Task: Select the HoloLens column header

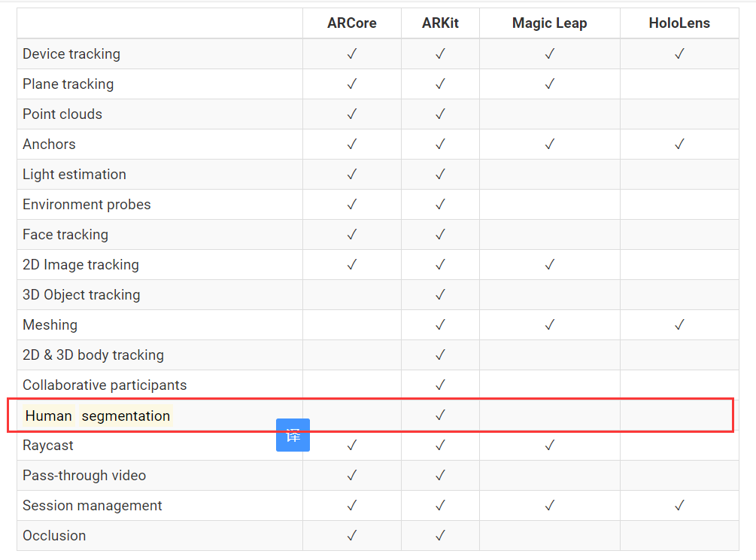Action: 679,23
